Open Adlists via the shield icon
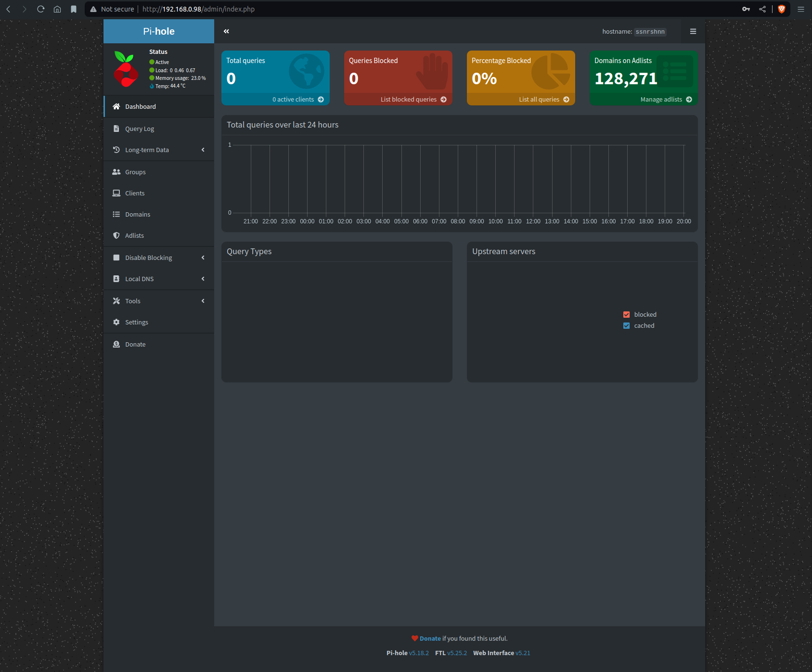This screenshot has width=812, height=672. [116, 235]
